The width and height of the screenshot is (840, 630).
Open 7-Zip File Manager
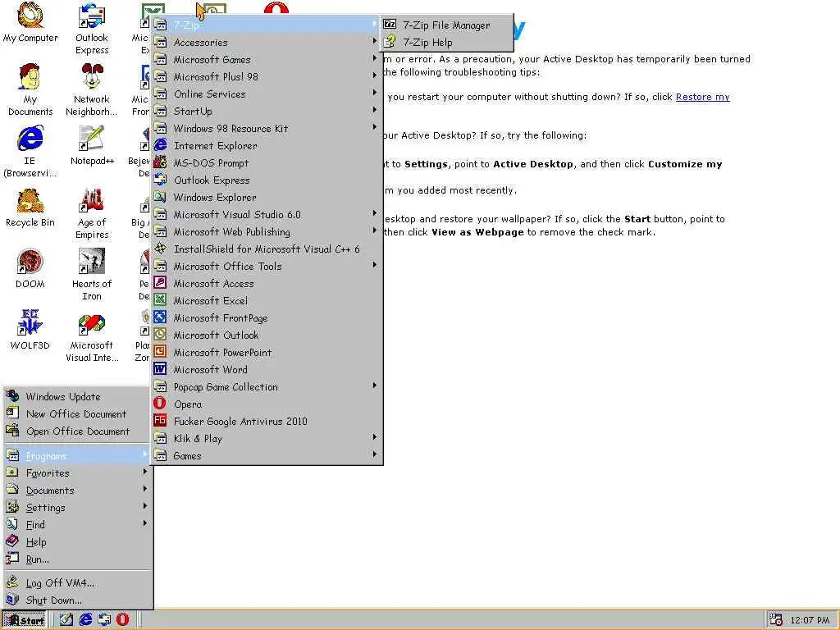tap(447, 25)
